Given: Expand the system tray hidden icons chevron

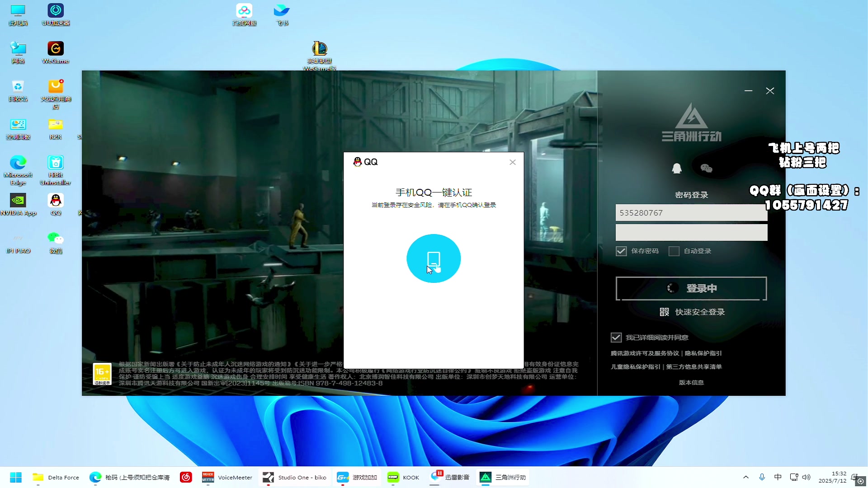Looking at the screenshot, I should (x=746, y=477).
